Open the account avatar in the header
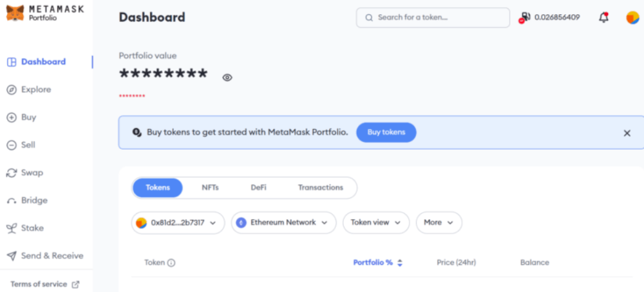 [632, 17]
